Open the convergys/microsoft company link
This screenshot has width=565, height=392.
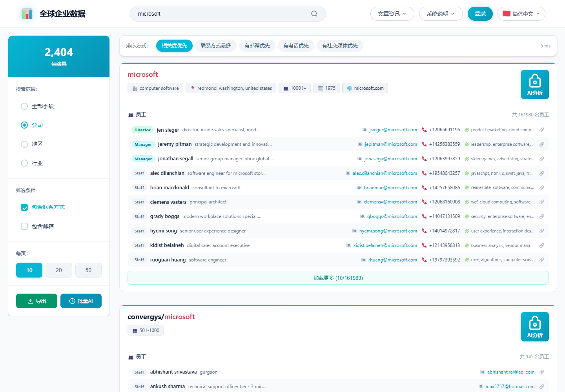(x=161, y=317)
